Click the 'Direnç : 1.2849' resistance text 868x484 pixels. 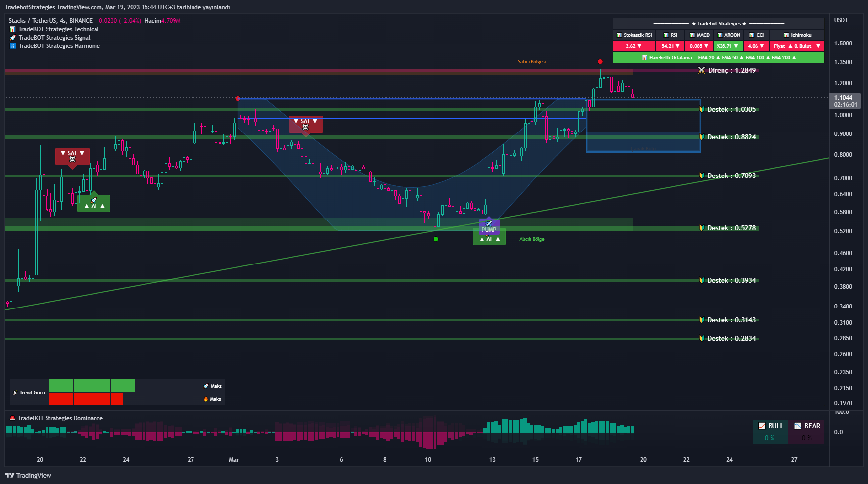click(x=732, y=70)
